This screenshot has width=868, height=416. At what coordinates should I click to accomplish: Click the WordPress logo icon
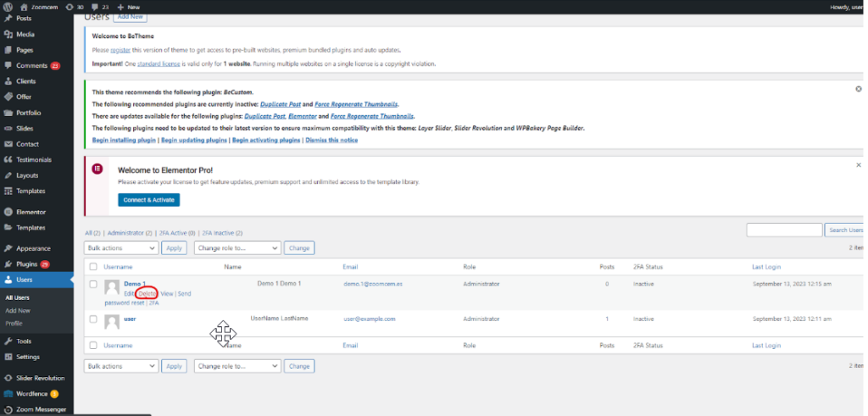[x=8, y=7]
